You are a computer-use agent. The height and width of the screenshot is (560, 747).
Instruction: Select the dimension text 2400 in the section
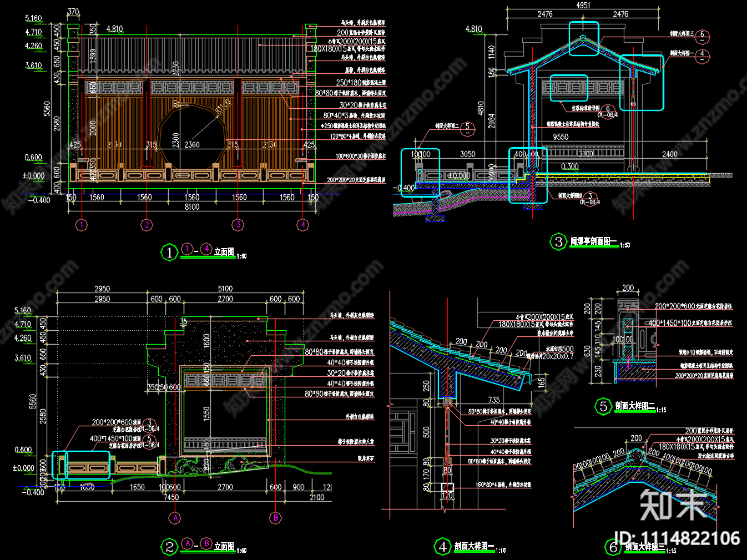[670, 154]
